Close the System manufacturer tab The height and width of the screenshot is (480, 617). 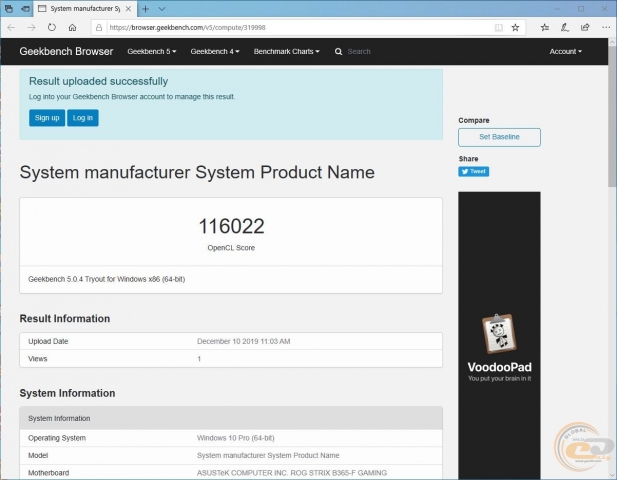(x=128, y=9)
